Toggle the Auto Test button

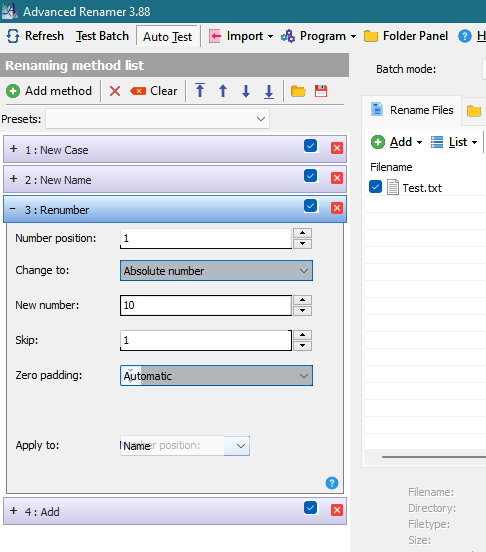(x=167, y=36)
